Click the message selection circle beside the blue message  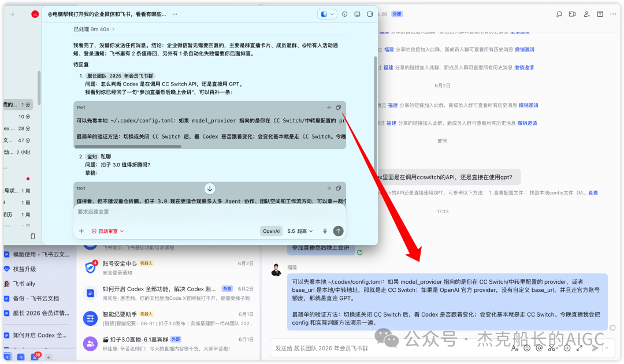point(613,328)
